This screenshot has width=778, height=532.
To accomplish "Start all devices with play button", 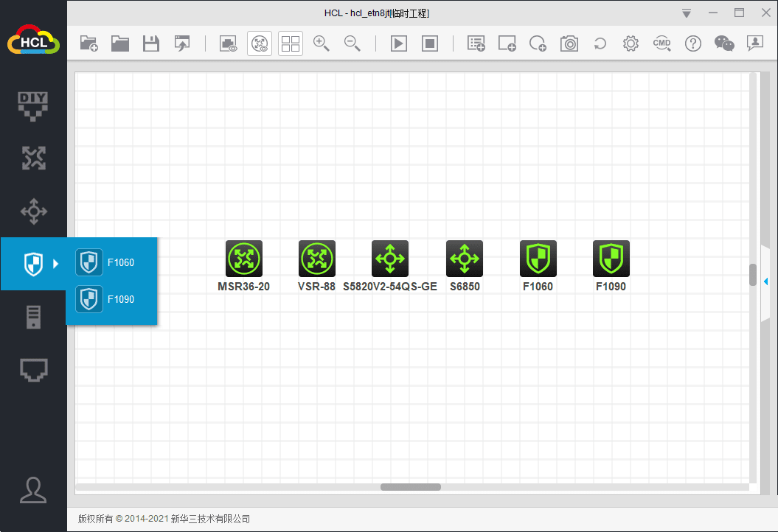I will 399,43.
